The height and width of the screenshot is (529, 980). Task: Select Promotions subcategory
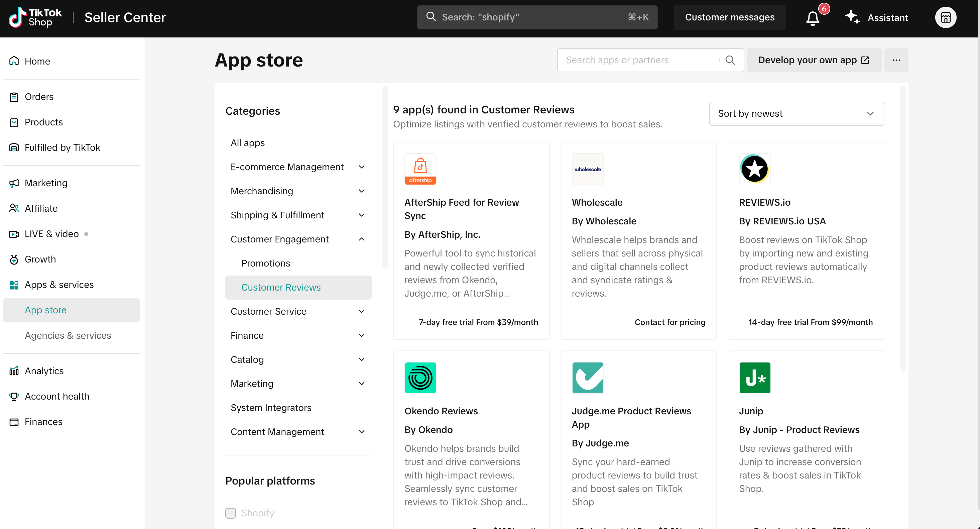[265, 263]
